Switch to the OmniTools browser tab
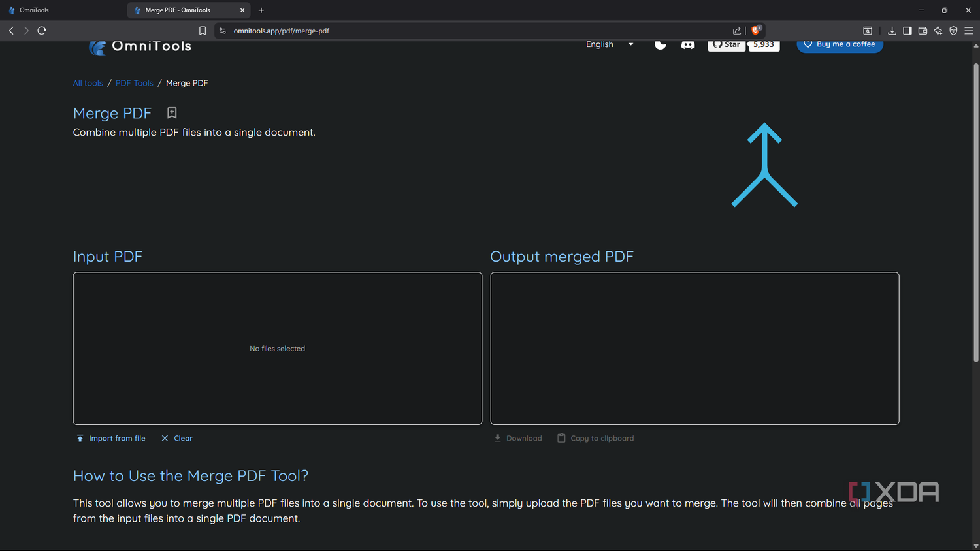The width and height of the screenshot is (980, 551). (63, 10)
